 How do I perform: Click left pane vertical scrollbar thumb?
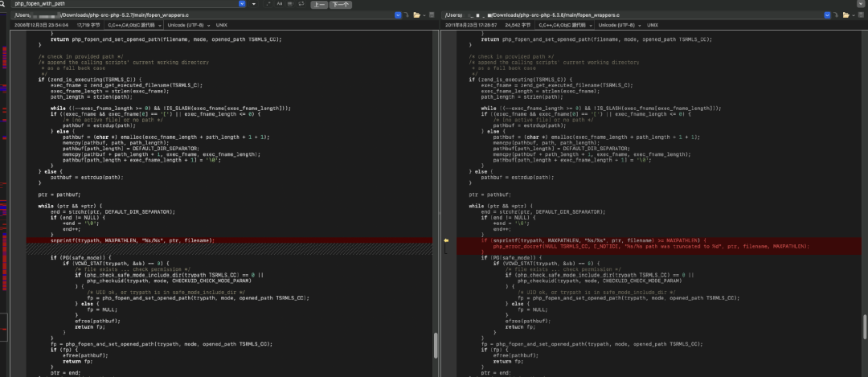tap(435, 345)
